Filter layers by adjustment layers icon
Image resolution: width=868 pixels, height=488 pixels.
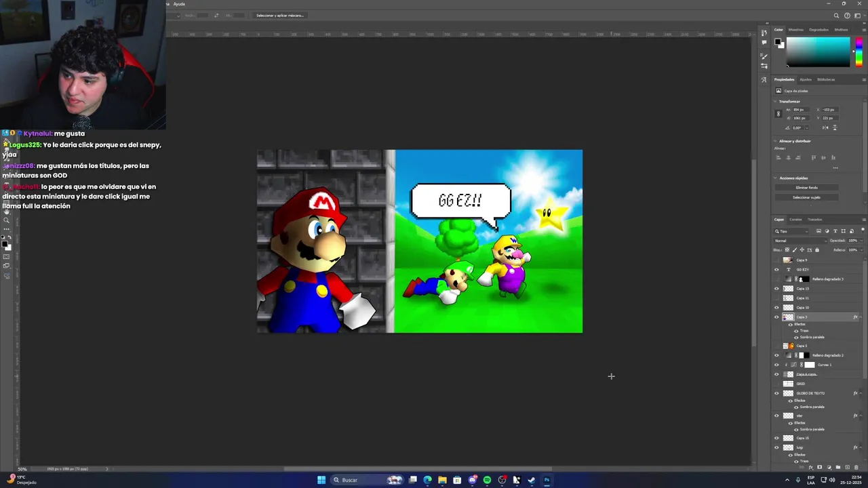pos(827,231)
